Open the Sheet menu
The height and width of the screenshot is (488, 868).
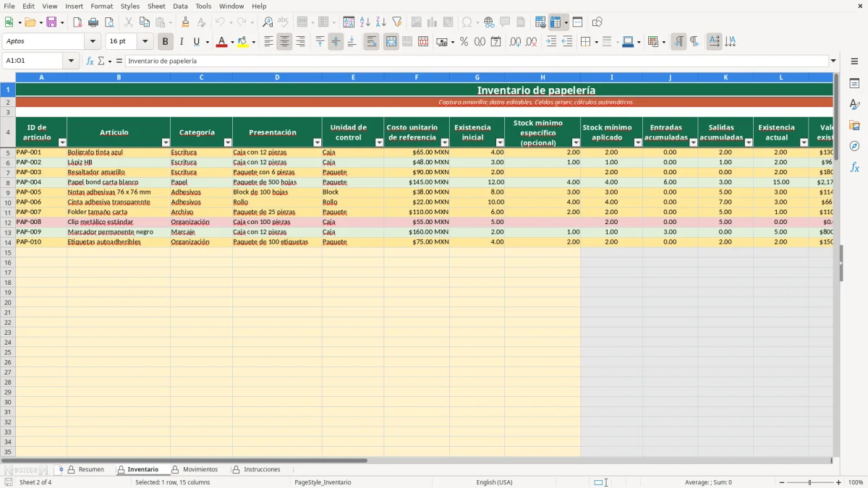[x=156, y=6]
